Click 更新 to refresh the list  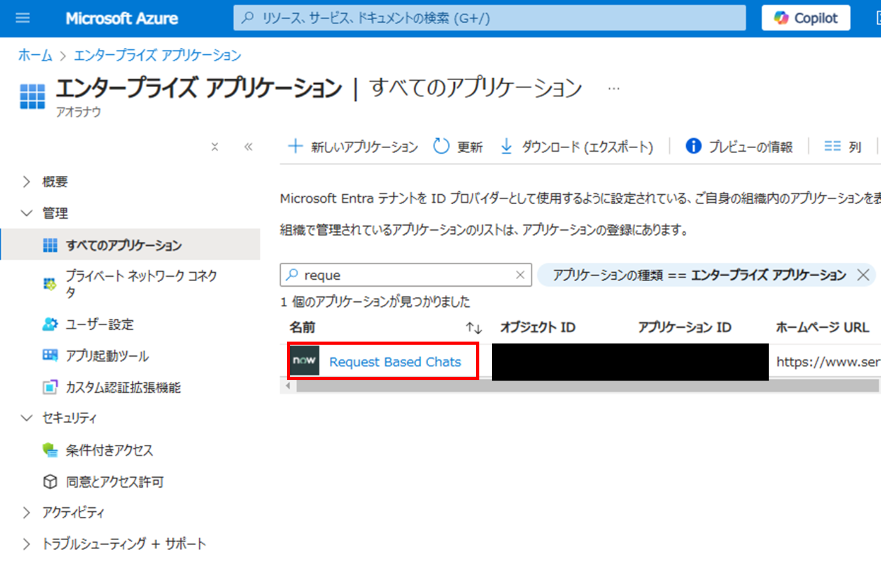click(458, 147)
